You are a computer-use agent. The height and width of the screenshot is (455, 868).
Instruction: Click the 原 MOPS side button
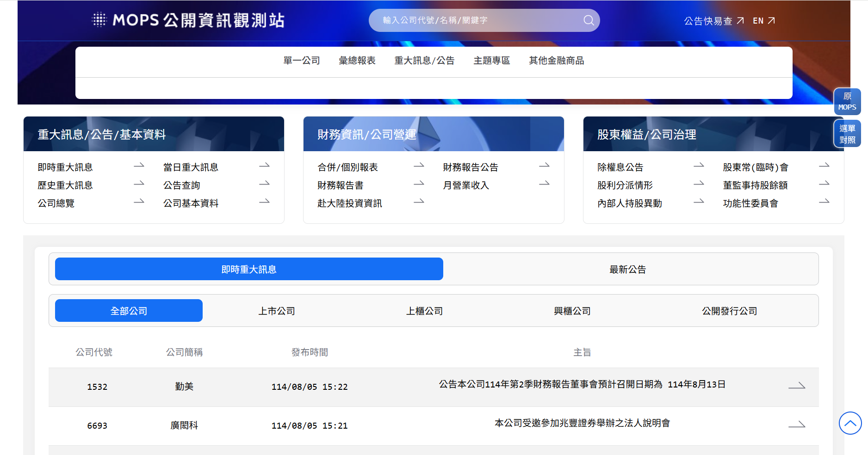point(847,102)
